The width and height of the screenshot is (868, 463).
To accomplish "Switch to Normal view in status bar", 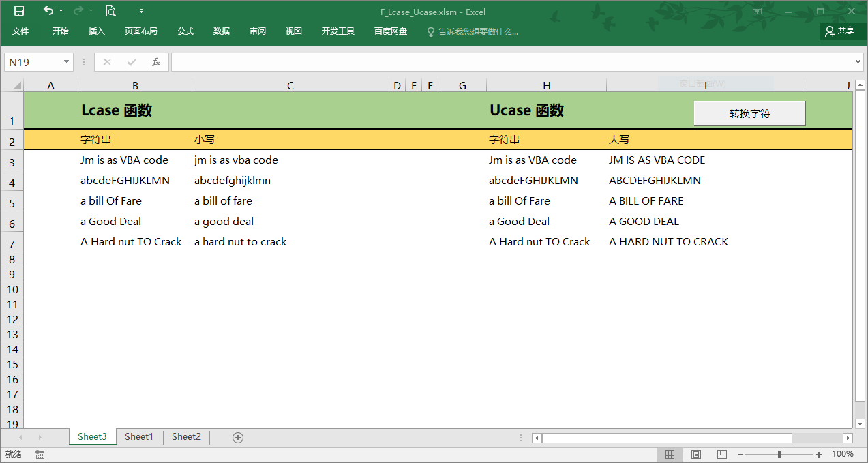I will [x=670, y=454].
